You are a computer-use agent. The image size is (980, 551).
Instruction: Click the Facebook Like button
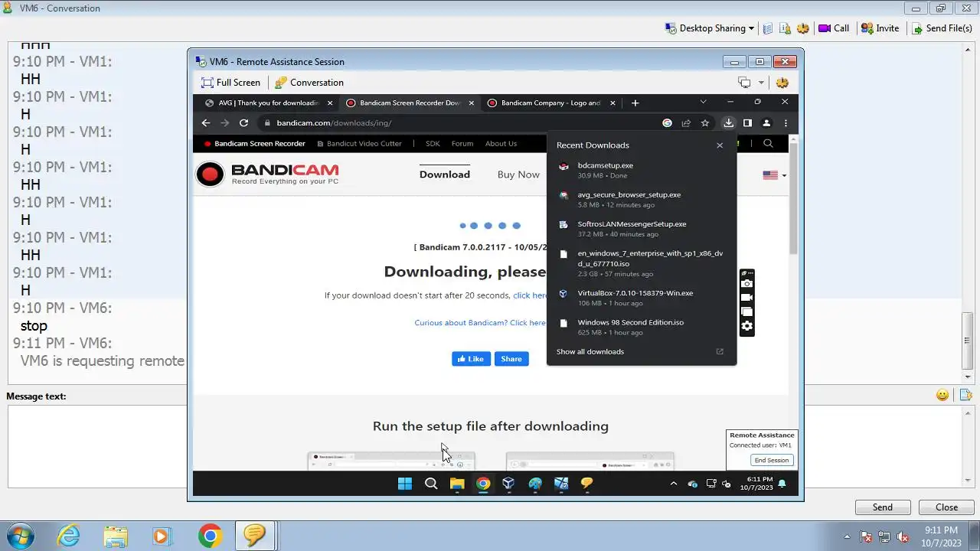[x=471, y=359]
